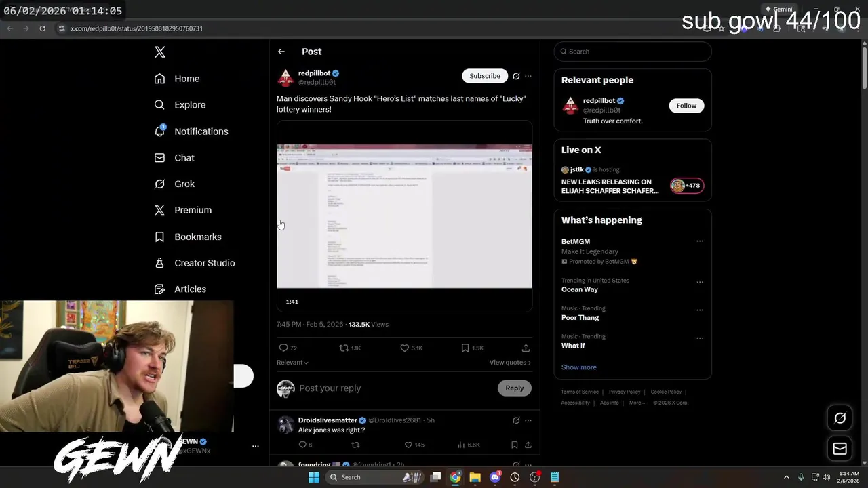This screenshot has width=868, height=488.
Task: Click the Reply button
Action: 515,388
